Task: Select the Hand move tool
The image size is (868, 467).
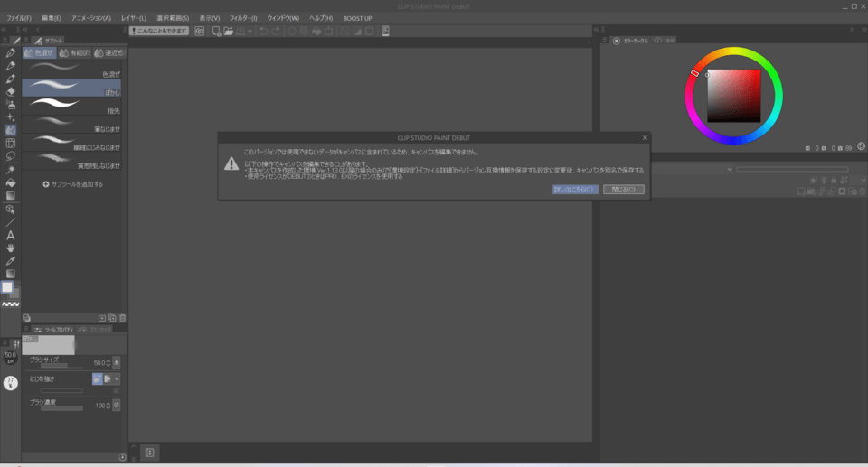Action: [11, 248]
